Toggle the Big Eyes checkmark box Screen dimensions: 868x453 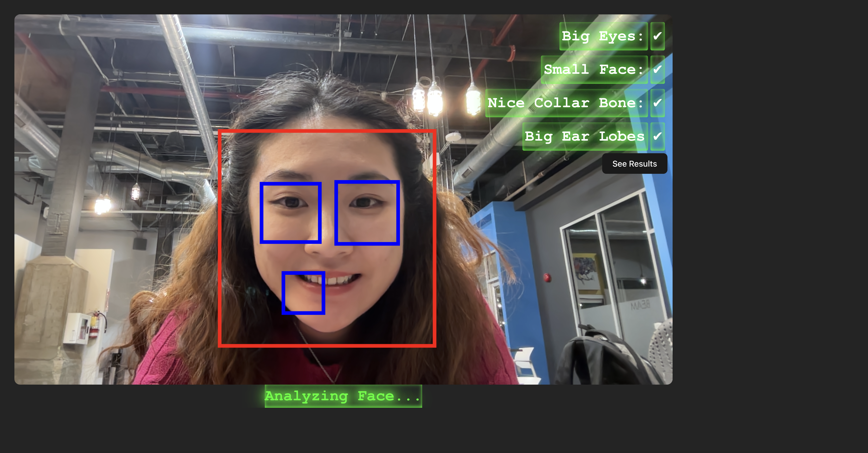point(657,37)
